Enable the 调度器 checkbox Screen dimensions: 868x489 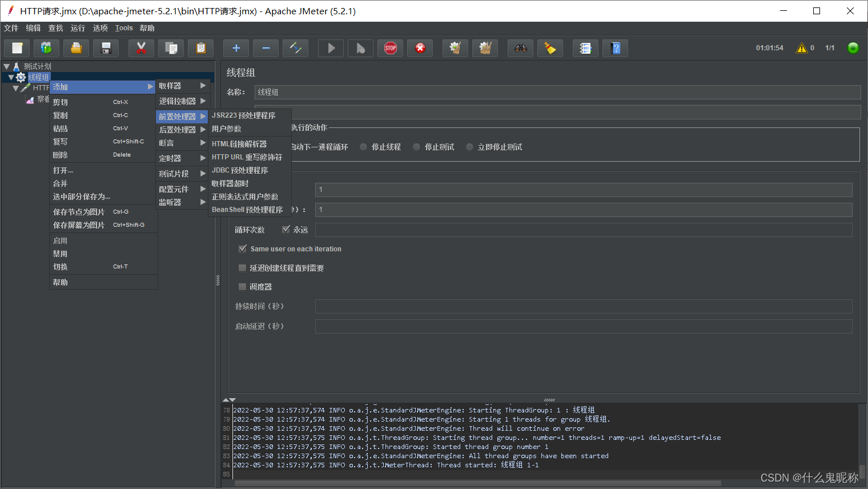[x=242, y=287]
